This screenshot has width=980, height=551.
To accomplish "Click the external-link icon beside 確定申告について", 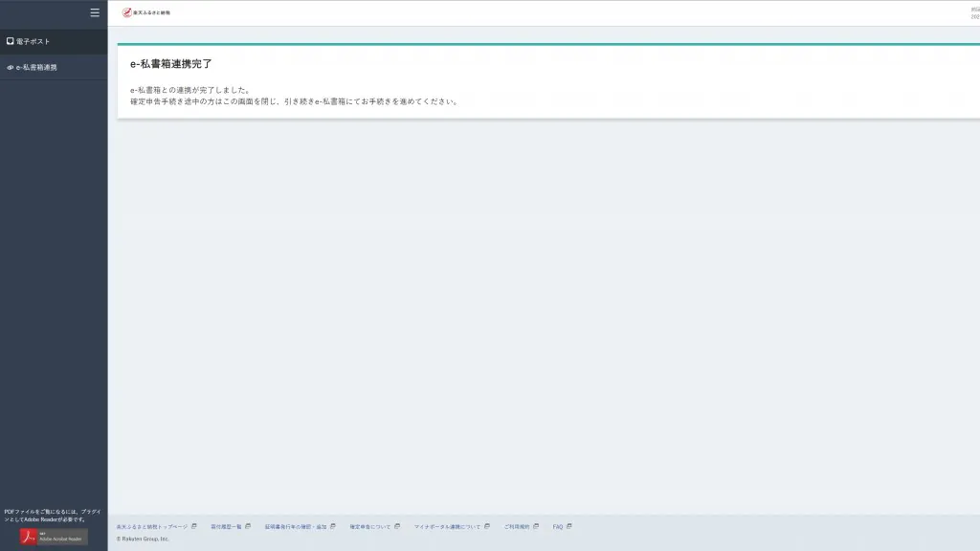I will pos(396,526).
